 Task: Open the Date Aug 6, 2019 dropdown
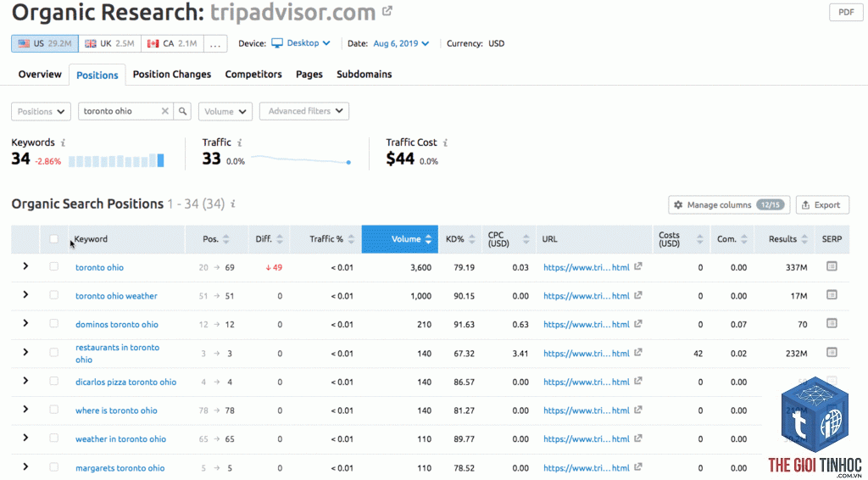click(401, 43)
